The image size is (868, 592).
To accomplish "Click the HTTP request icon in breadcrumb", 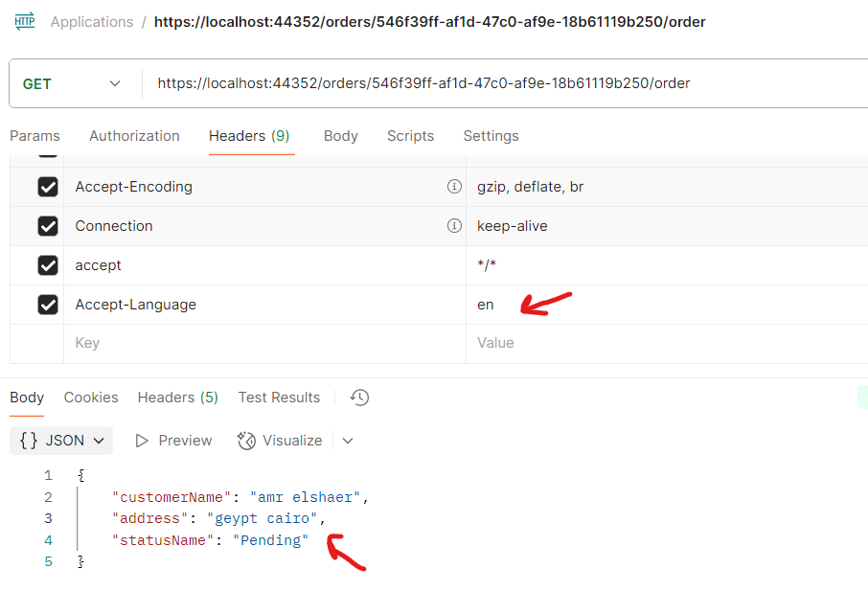I will click(x=25, y=21).
